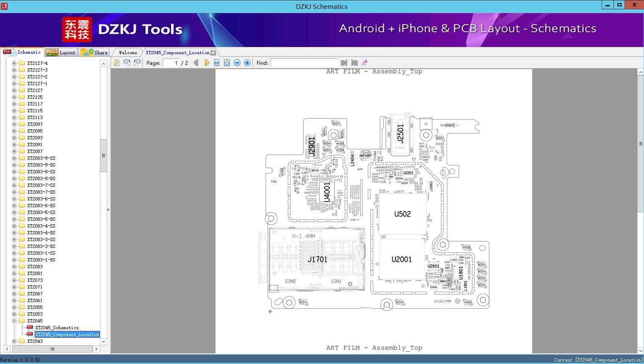Image resolution: width=644 pixels, height=364 pixels.
Task: Click the XT2127-4 folder icon
Action: (22, 63)
